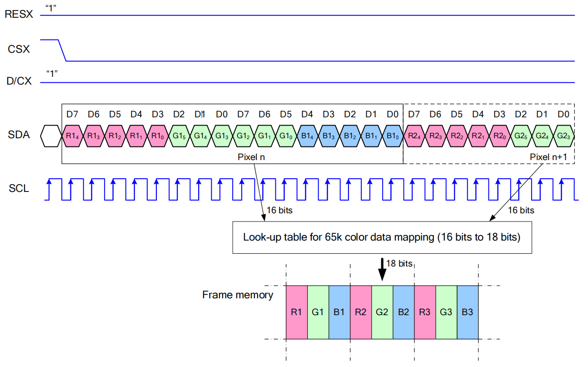
Task: Select the SCL signal label
Action: click(x=19, y=188)
